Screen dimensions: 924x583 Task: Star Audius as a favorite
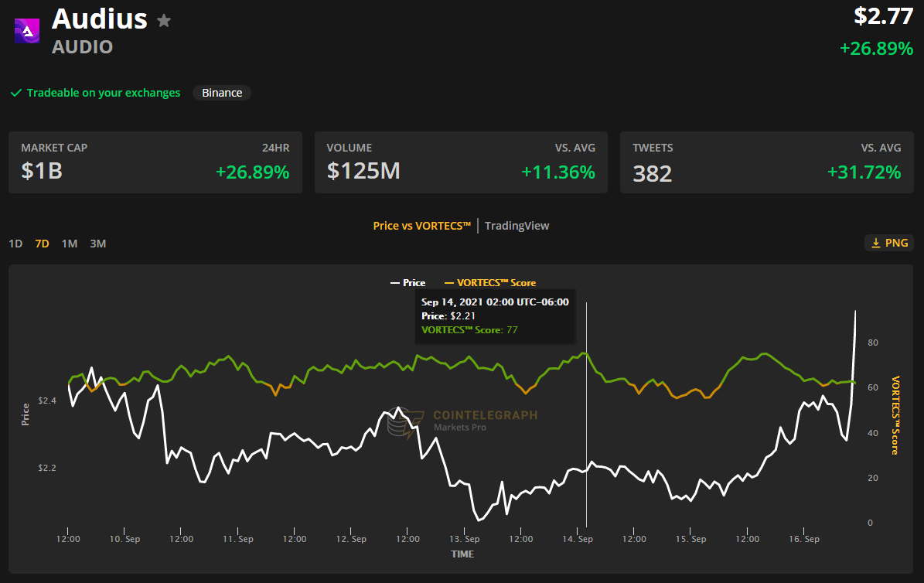[164, 21]
